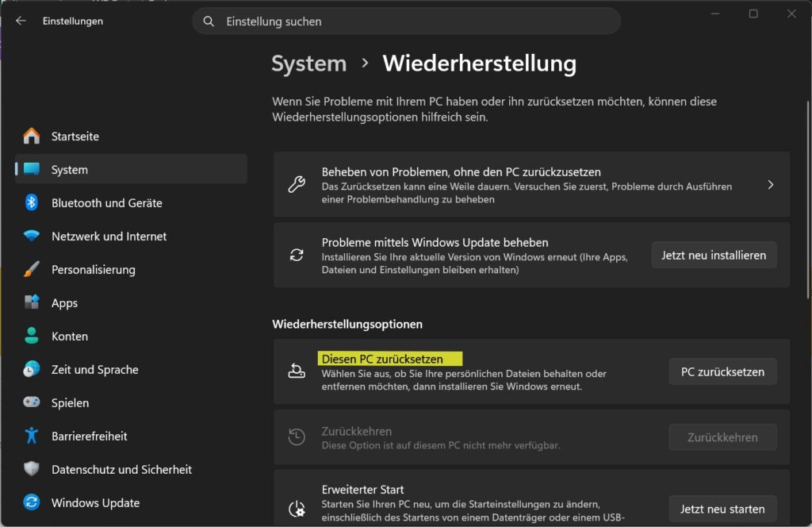812x527 pixels.
Task: Click the Spielen gamepad icon
Action: (x=32, y=402)
